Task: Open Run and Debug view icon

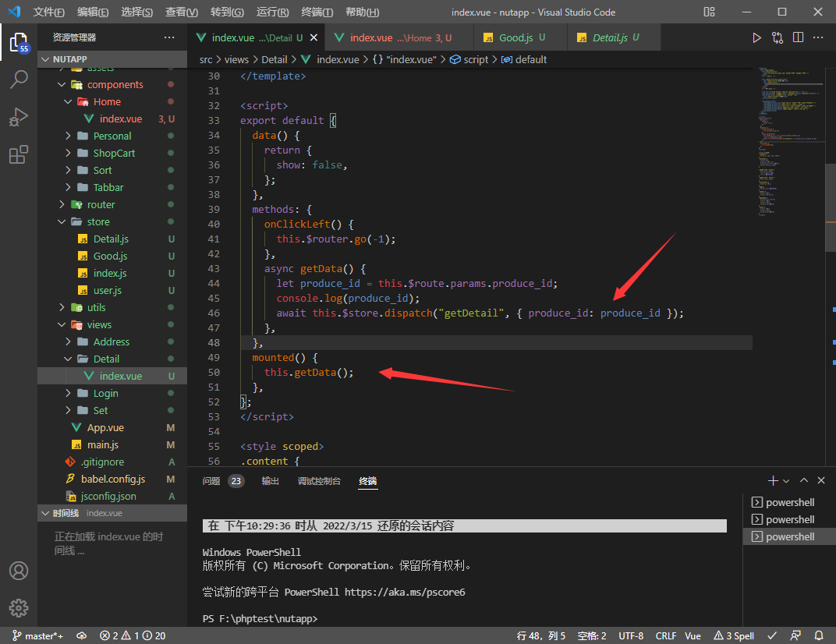Action: [19, 117]
